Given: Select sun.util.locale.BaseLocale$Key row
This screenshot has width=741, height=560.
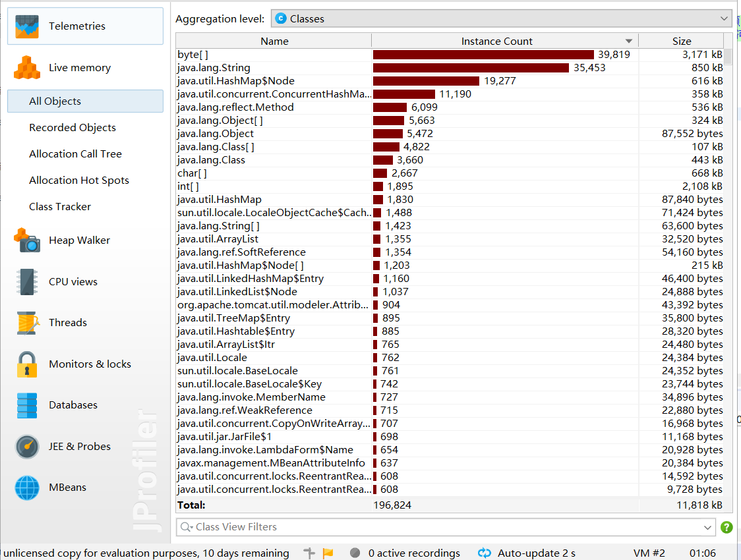Looking at the screenshot, I should click(x=450, y=384).
